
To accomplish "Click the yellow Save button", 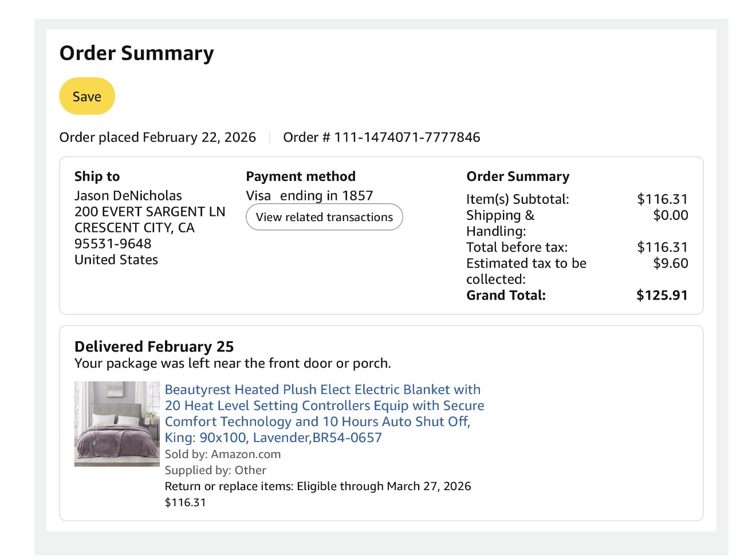I will coord(87,96).
